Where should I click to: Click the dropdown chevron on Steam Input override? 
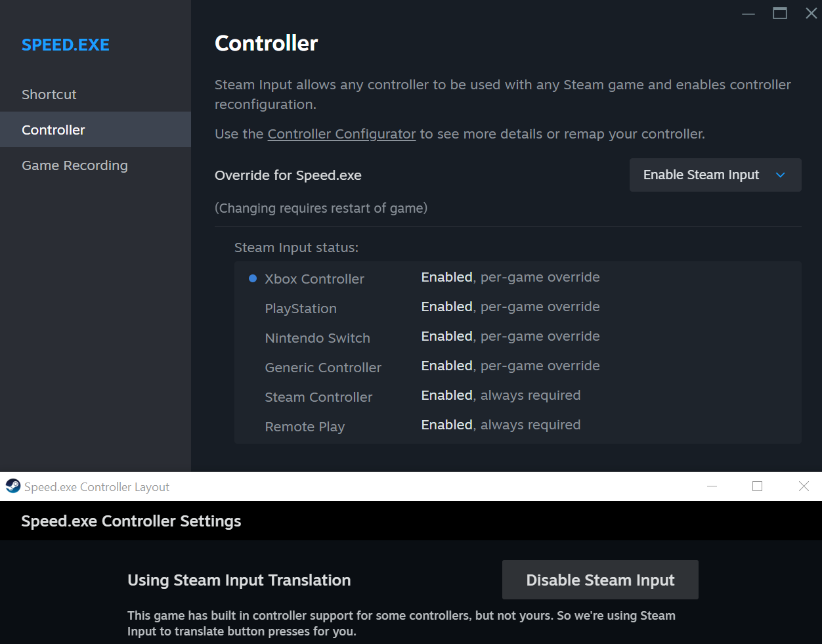781,175
